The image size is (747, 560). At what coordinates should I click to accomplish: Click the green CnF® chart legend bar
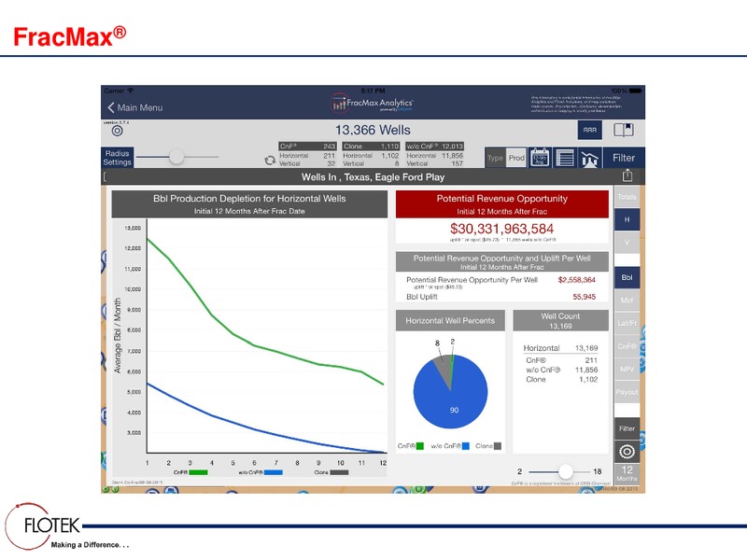pos(198,472)
